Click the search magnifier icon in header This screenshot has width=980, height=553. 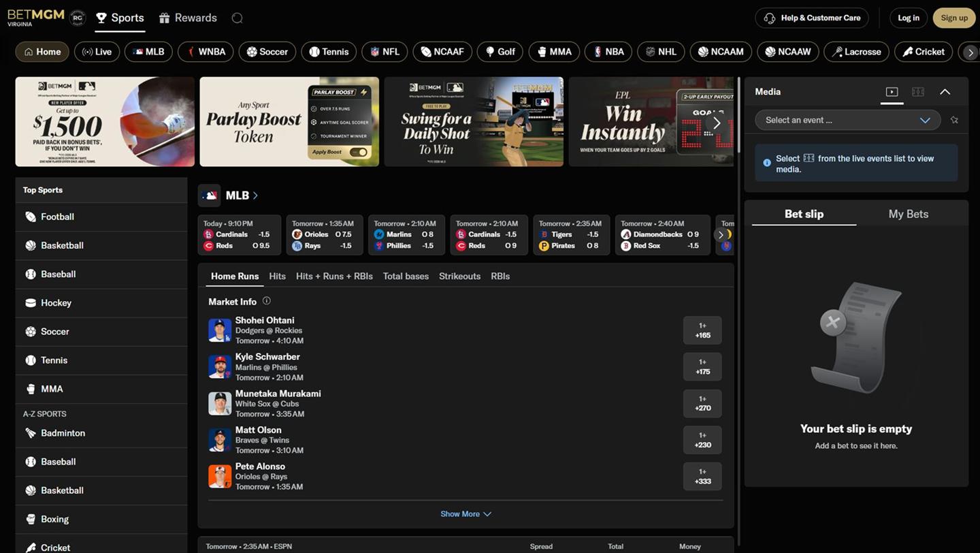tap(237, 18)
